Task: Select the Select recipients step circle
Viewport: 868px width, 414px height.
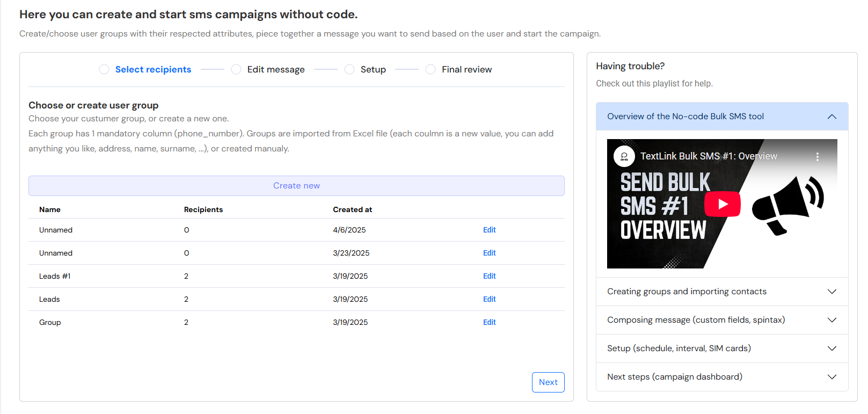Action: pos(104,70)
